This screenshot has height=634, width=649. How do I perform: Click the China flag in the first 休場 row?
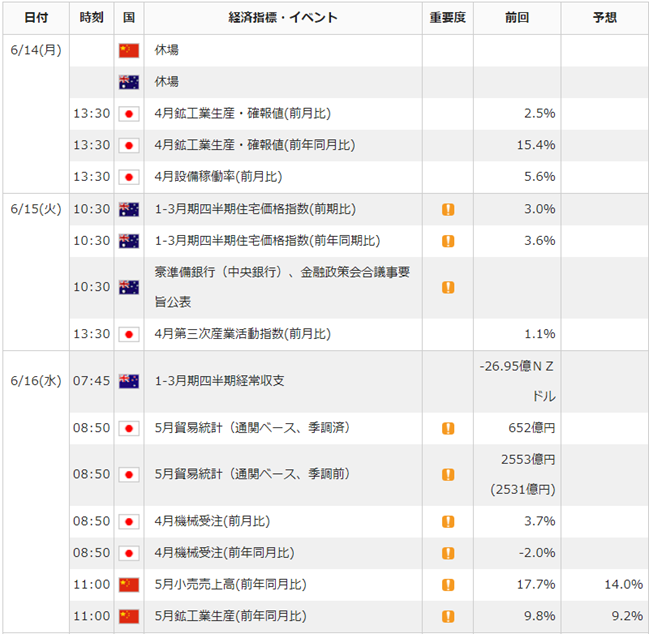click(129, 50)
